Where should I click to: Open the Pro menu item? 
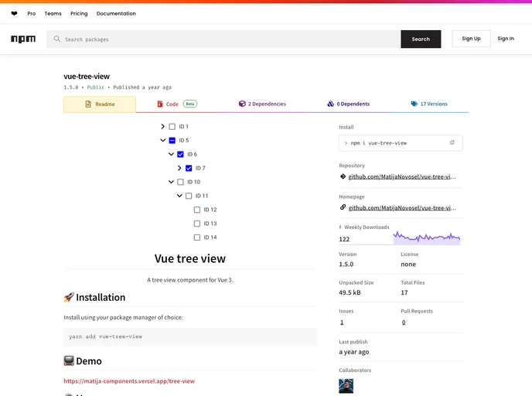click(32, 14)
